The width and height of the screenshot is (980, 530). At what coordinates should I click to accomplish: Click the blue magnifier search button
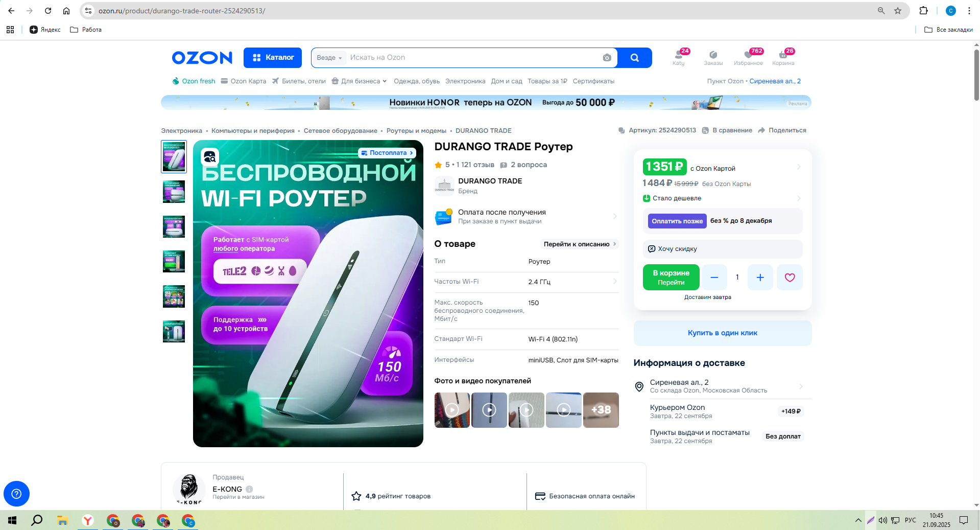pos(634,58)
